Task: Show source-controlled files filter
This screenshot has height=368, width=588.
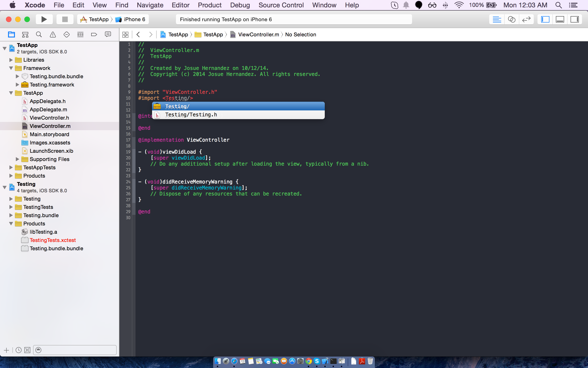Action: pos(28,350)
